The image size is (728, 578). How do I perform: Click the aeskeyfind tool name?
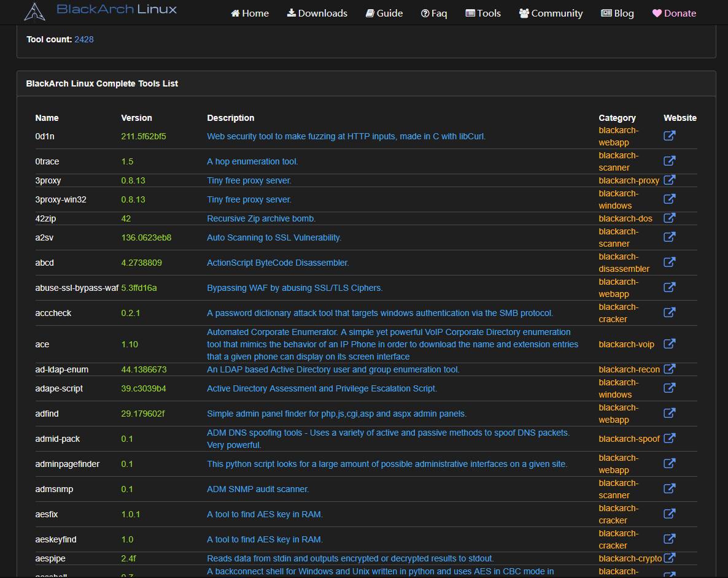pos(56,539)
